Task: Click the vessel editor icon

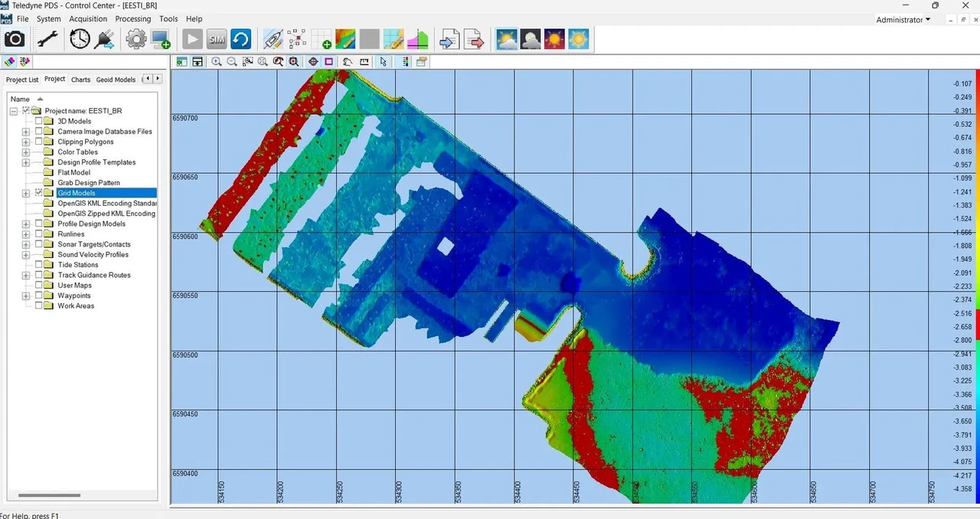Action: [x=272, y=39]
